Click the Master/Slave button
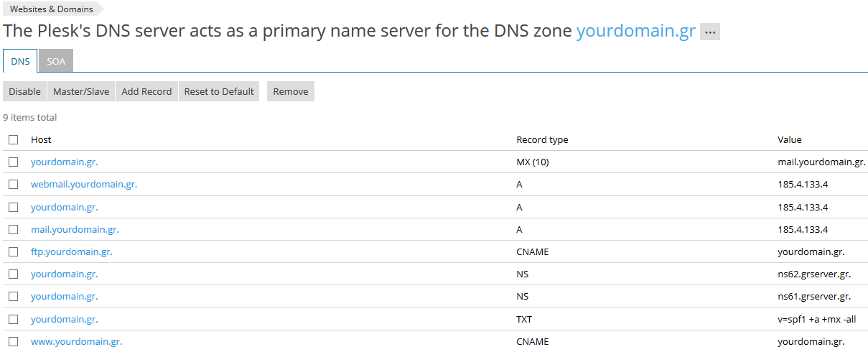The height and width of the screenshot is (347, 868). (81, 91)
